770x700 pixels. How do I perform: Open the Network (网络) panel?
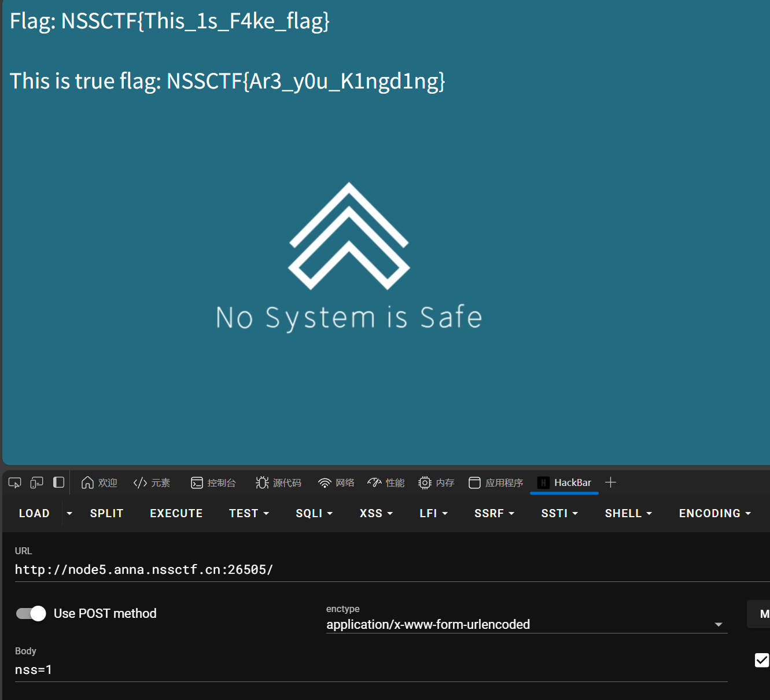(x=336, y=482)
